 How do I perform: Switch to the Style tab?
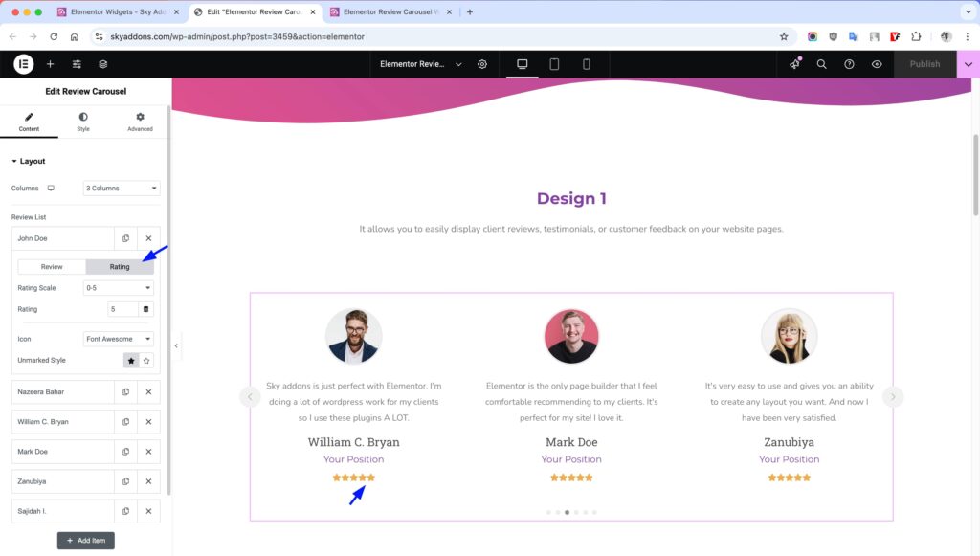(x=83, y=122)
